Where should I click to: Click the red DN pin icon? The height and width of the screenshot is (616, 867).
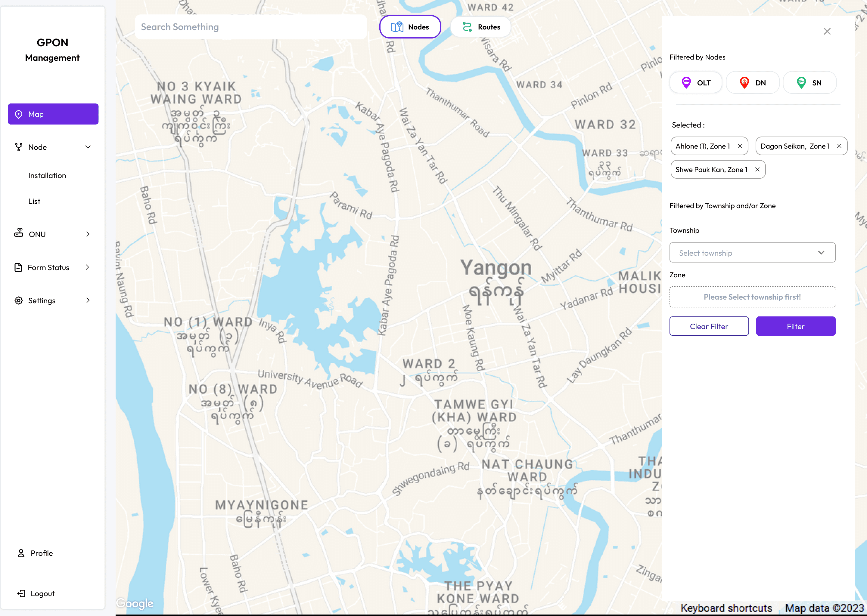[744, 83]
